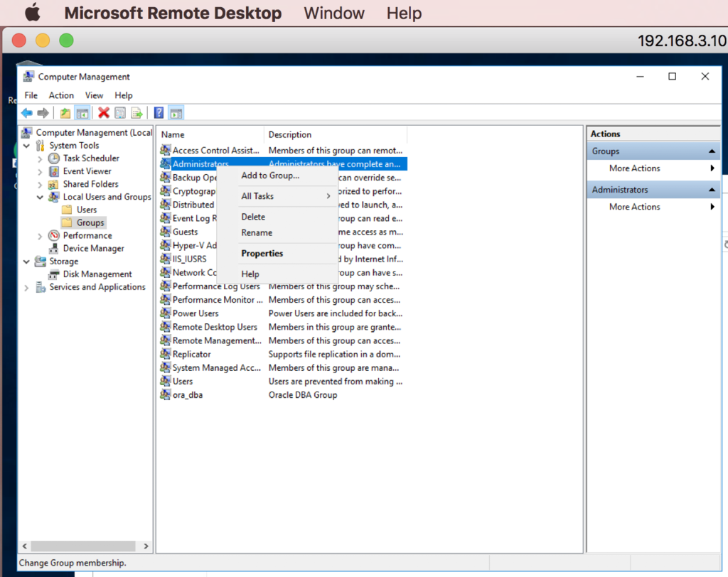Click the blue Help toolbar icon

[159, 113]
